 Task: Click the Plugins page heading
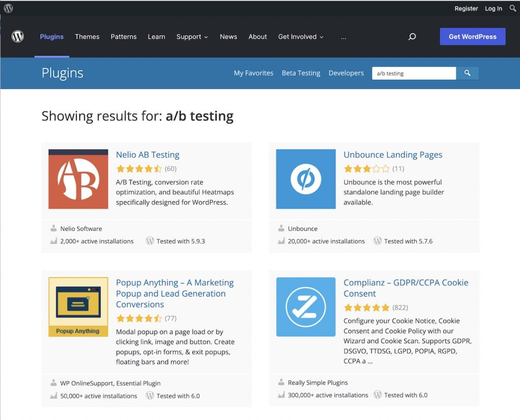[x=62, y=73]
